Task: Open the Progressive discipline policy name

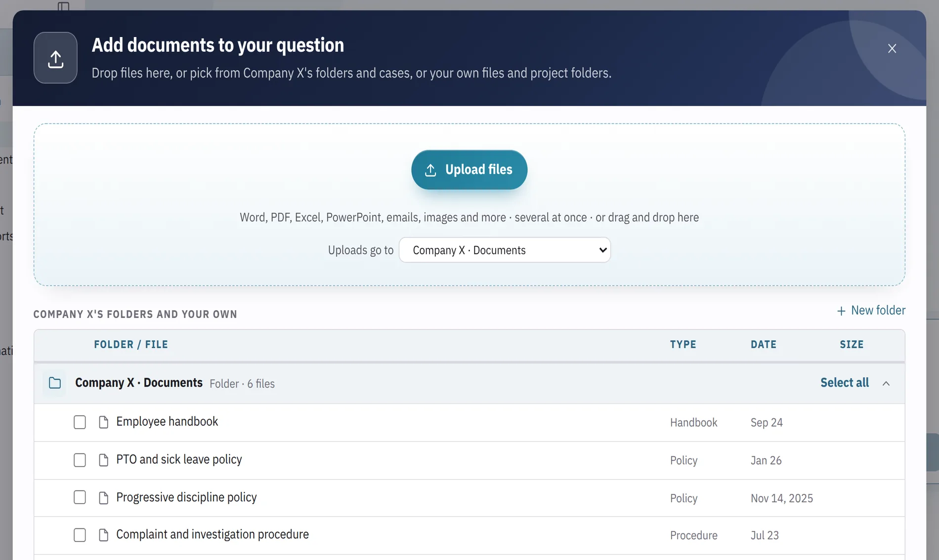Action: point(186,497)
